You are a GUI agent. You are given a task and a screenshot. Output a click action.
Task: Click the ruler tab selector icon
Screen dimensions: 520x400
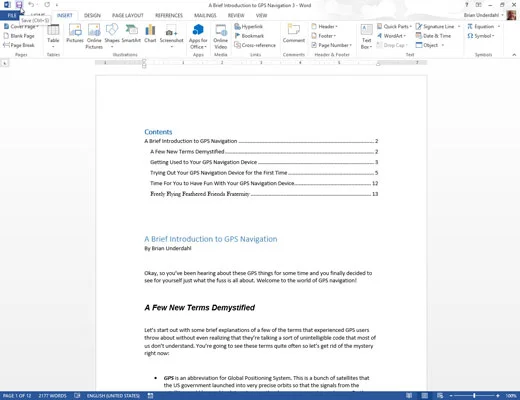[5, 63]
